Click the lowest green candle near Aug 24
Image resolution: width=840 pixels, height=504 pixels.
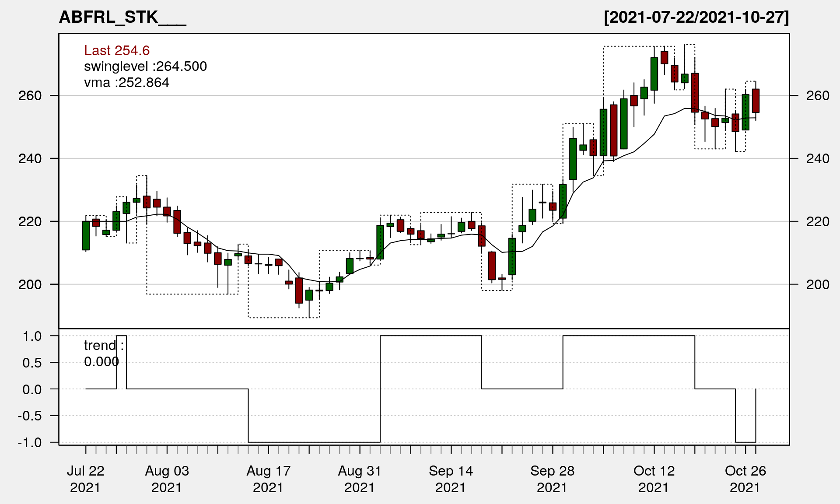pyautogui.click(x=309, y=295)
